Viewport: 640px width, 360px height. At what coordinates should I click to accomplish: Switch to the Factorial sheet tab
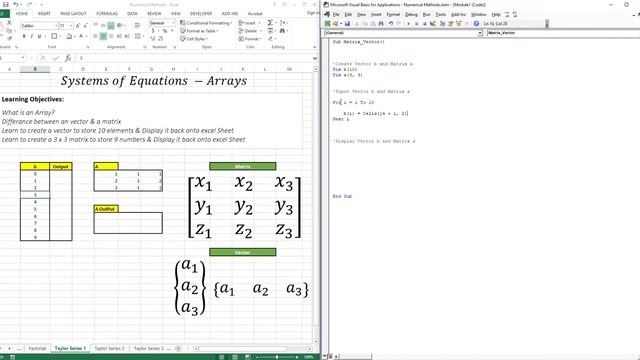pyautogui.click(x=37, y=348)
